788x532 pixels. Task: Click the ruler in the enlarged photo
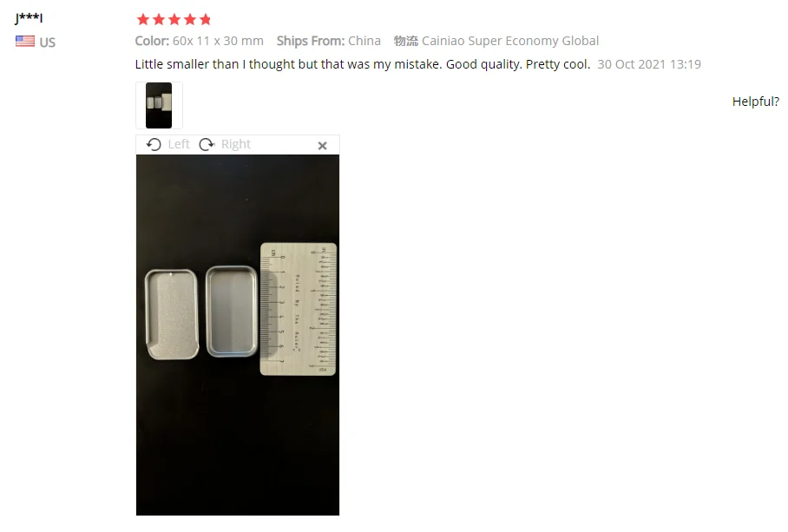tap(299, 309)
